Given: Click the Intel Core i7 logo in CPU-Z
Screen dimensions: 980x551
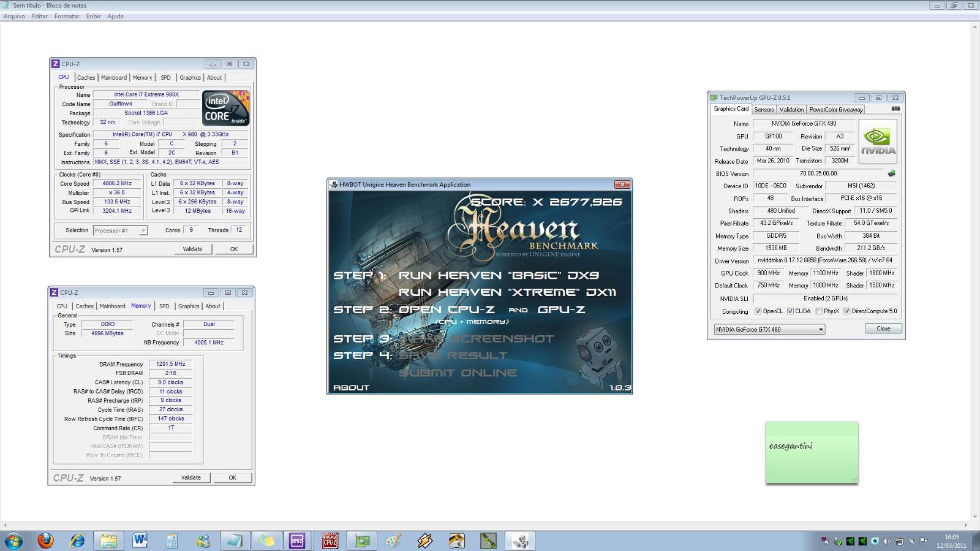Looking at the screenshot, I should 226,108.
